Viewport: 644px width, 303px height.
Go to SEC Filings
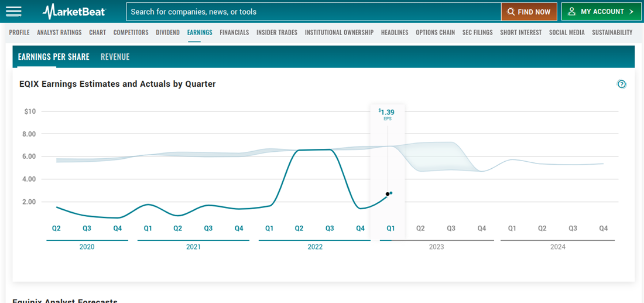tap(477, 32)
